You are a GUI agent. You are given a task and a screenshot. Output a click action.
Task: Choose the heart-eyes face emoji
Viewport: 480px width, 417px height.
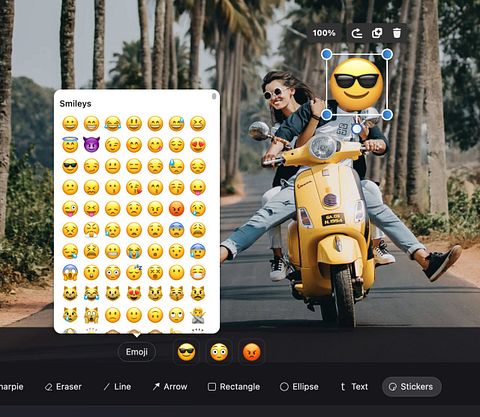198,145
